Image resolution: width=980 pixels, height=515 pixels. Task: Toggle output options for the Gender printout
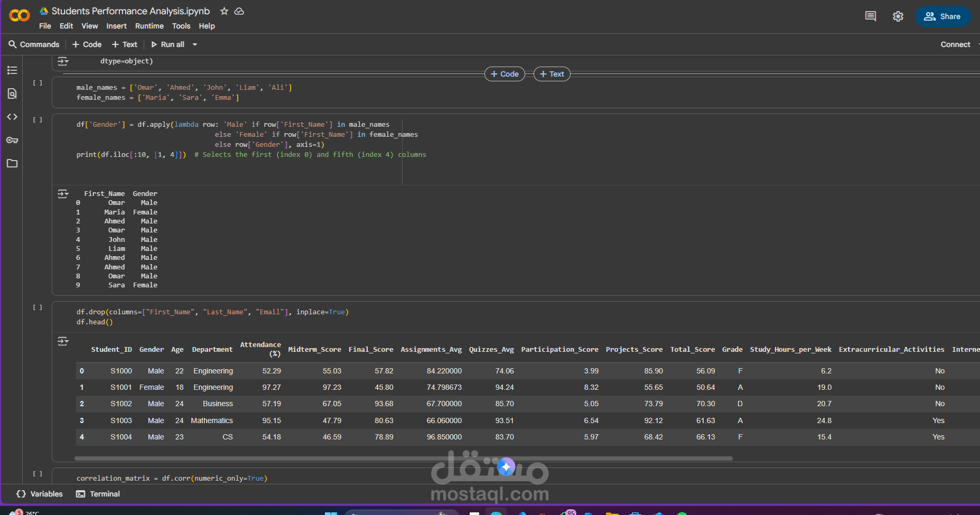(63, 194)
